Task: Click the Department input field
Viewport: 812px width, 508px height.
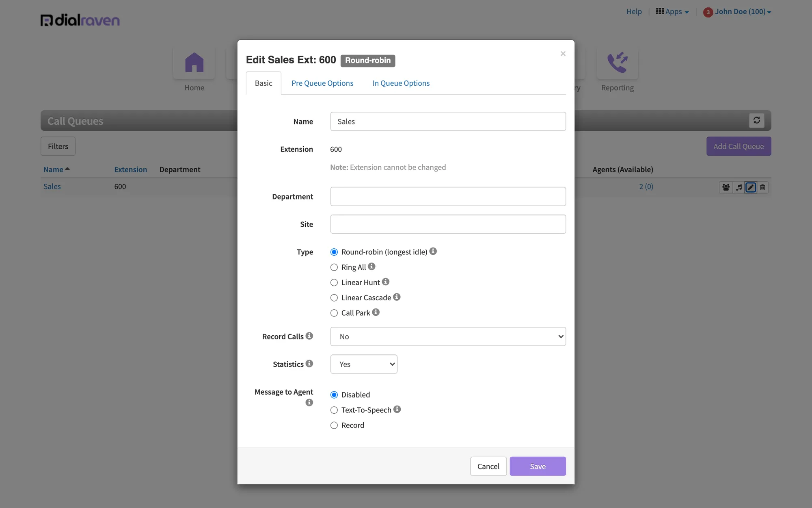Action: click(448, 196)
